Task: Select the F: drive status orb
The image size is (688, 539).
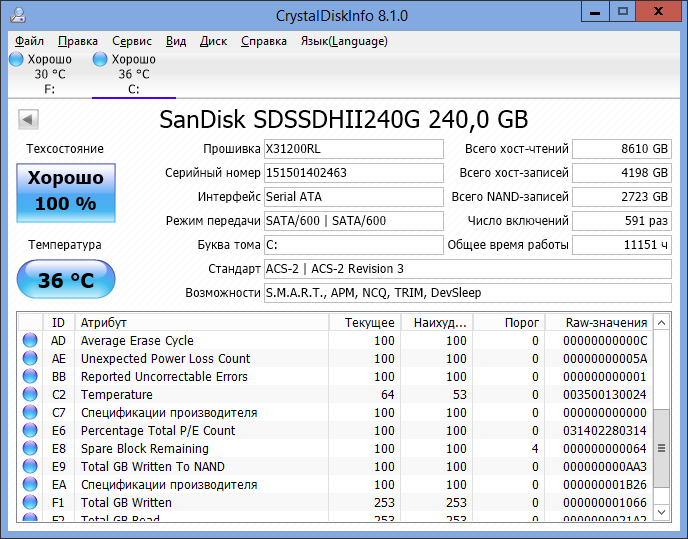Action: pyautogui.click(x=16, y=61)
